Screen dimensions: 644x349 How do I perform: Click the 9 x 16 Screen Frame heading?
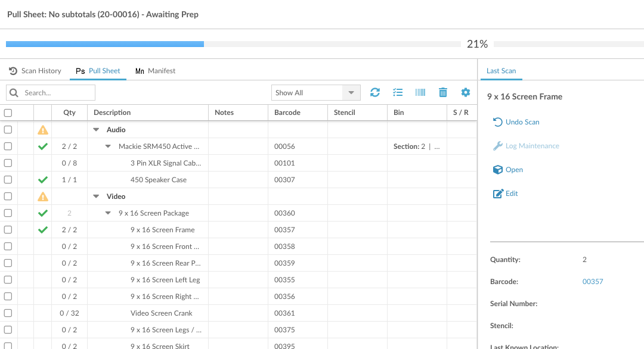(525, 97)
